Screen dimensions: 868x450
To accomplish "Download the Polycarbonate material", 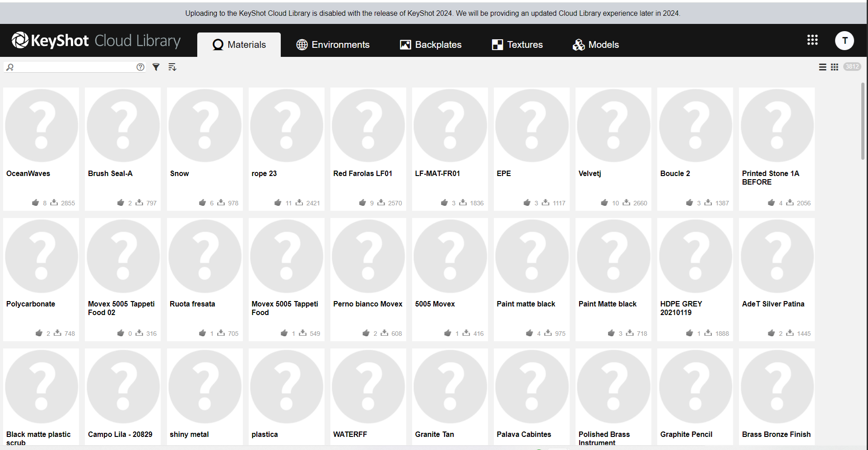I will [x=57, y=333].
